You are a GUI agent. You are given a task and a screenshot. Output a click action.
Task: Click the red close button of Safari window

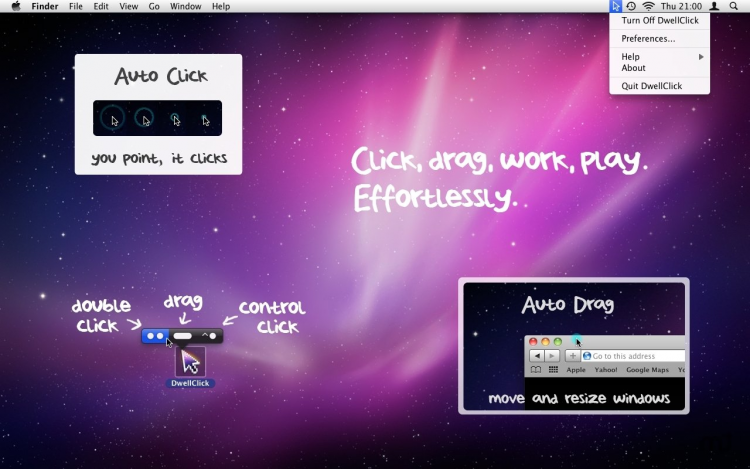tap(533, 342)
